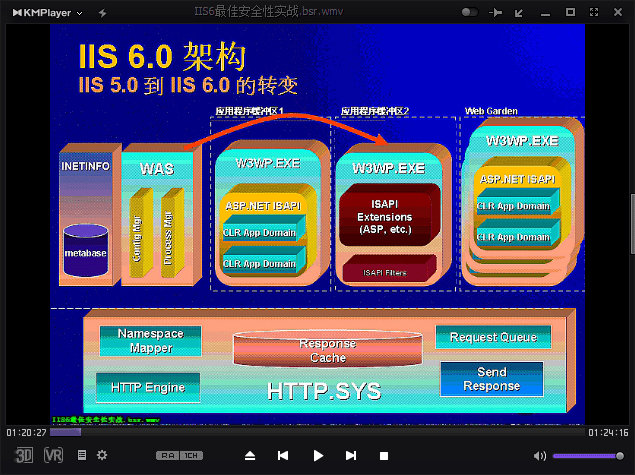Toggle the switch in the title bar
The width and height of the screenshot is (635, 475).
[469, 12]
